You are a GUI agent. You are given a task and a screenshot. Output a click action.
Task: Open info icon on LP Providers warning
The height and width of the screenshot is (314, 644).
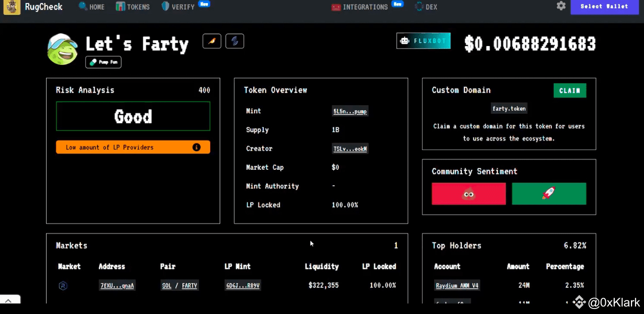(197, 147)
